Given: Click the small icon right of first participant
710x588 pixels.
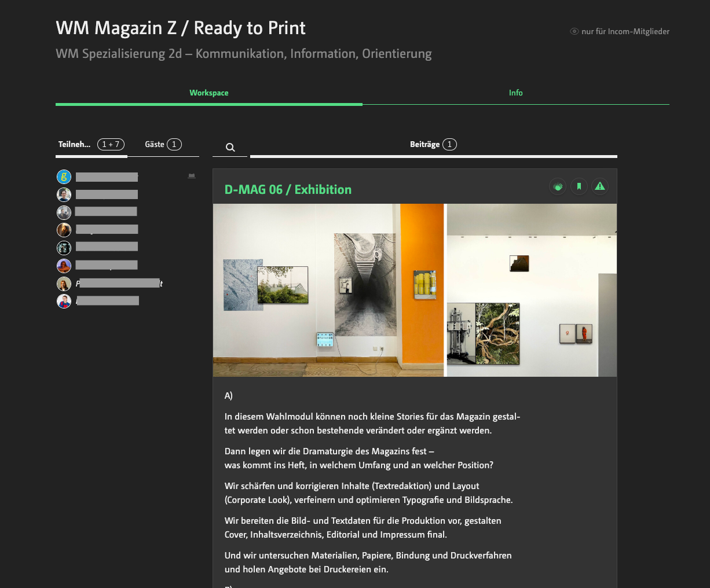Looking at the screenshot, I should [192, 176].
